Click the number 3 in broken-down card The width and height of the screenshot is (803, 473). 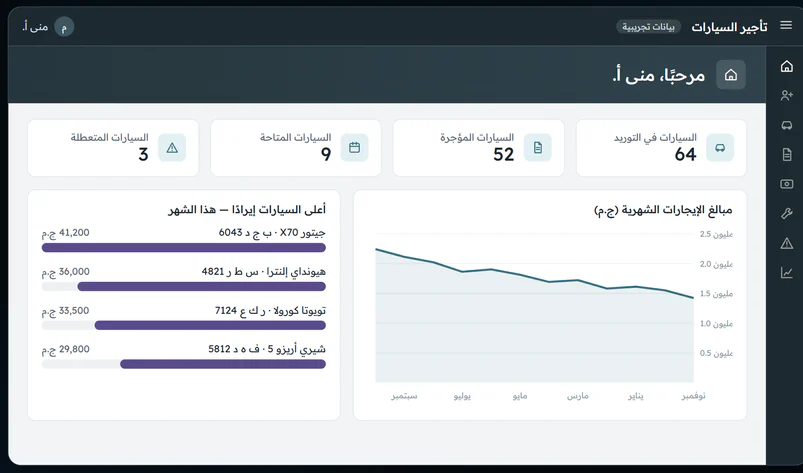143,154
